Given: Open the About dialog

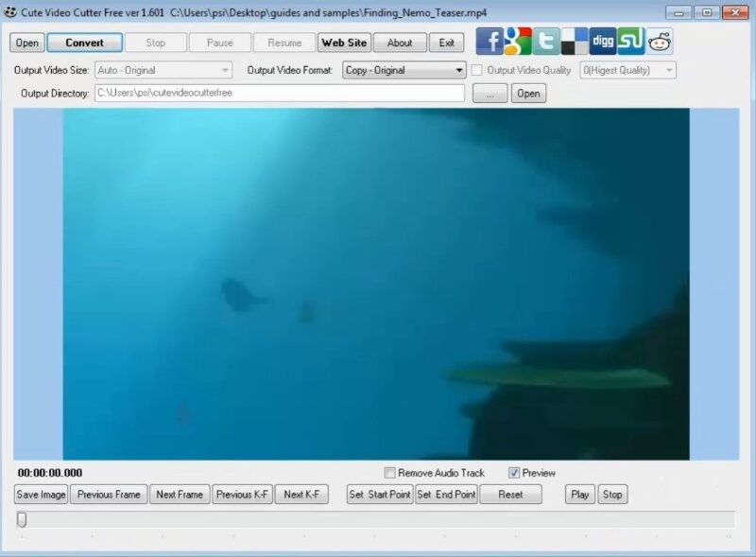Looking at the screenshot, I should [400, 43].
